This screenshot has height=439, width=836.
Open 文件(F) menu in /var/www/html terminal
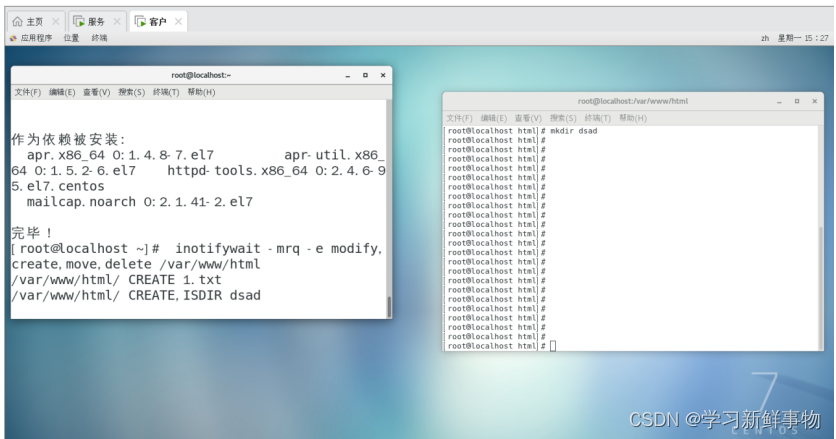click(459, 118)
